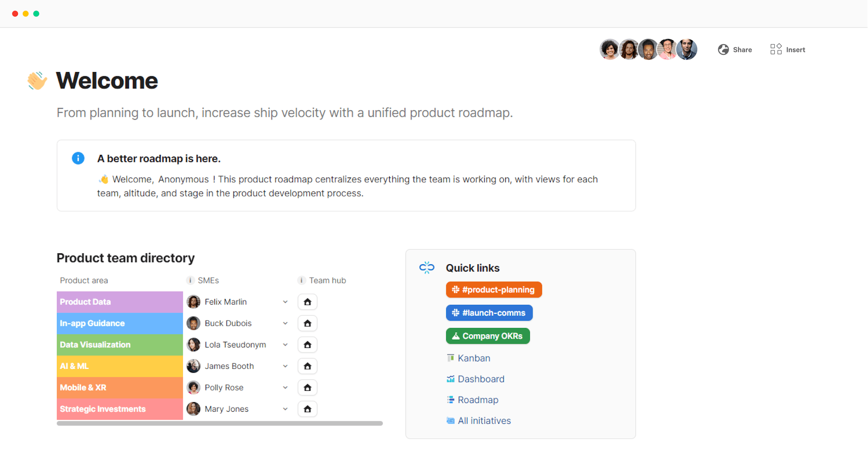Go to the Kanban view
The image size is (868, 472).
point(469,358)
